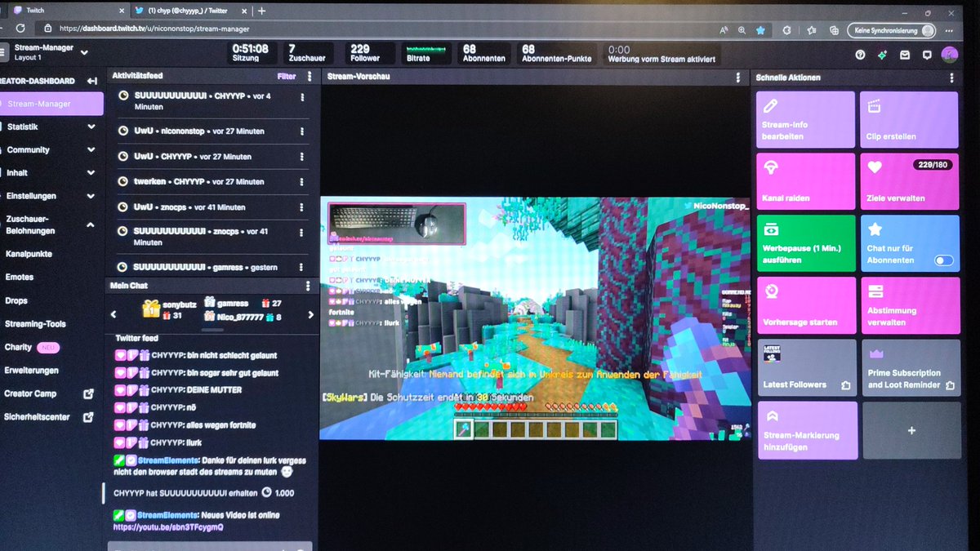Click Kanal raiden quick action

pos(805,181)
